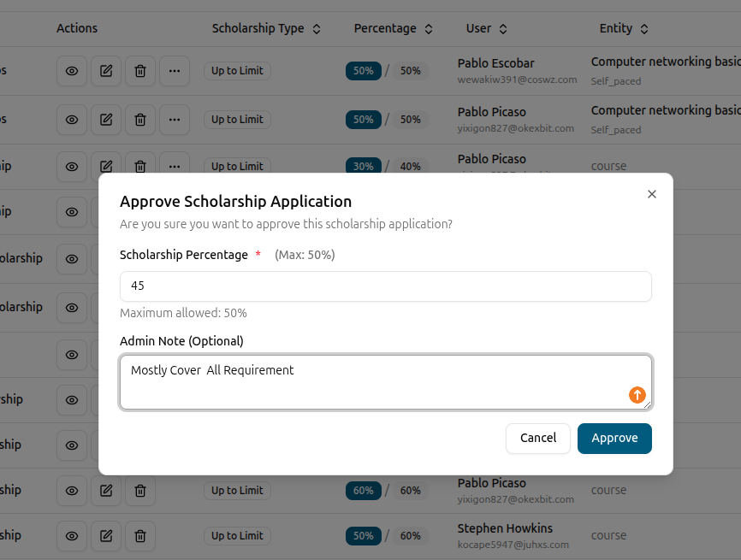The height and width of the screenshot is (560, 741).
Task: Click the Actions column header
Action: click(x=77, y=28)
